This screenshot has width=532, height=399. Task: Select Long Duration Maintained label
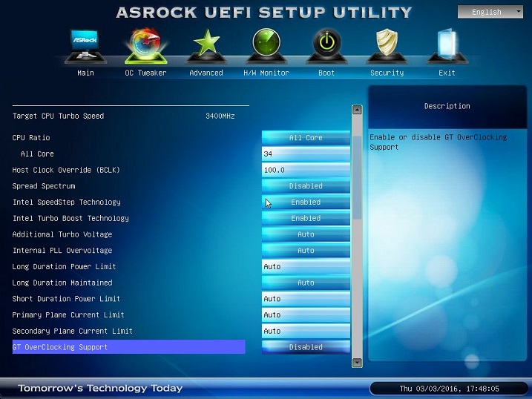pos(62,283)
